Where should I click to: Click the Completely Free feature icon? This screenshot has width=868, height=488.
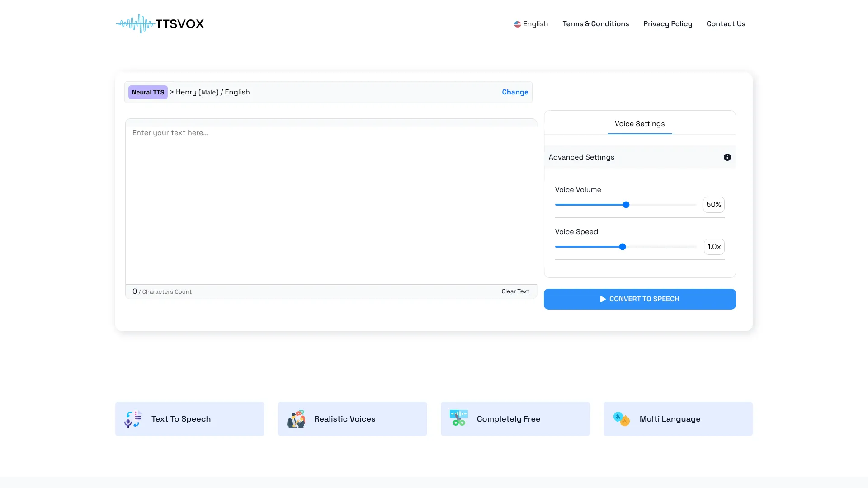tap(458, 418)
